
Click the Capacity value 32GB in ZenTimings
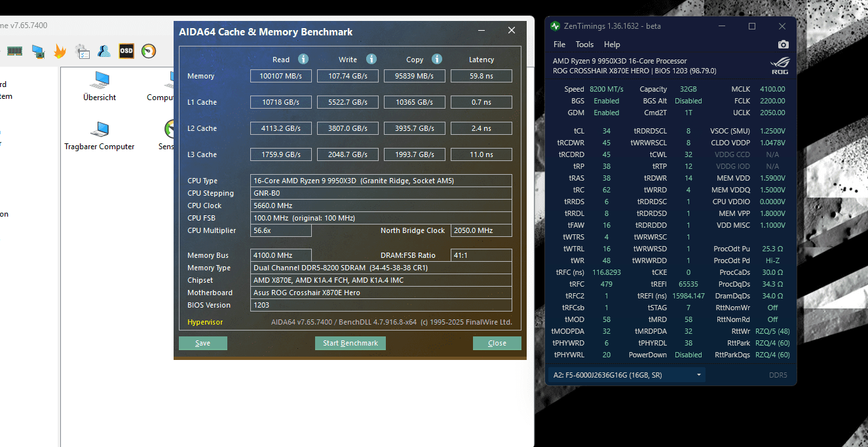pyautogui.click(x=689, y=89)
